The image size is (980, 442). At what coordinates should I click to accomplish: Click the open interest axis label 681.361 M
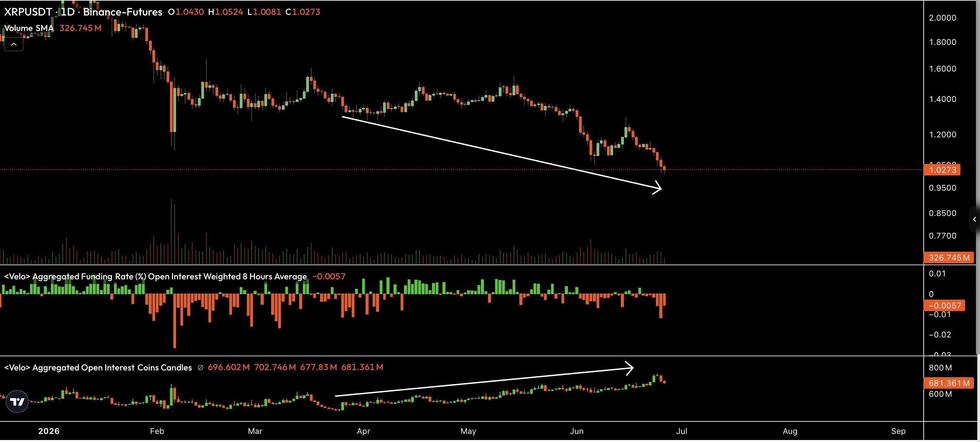click(x=949, y=383)
